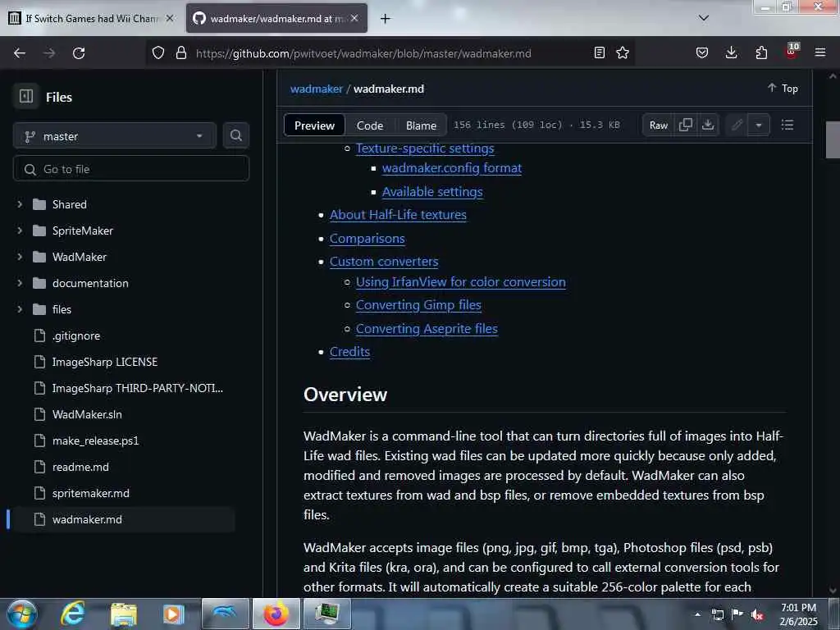This screenshot has height=630, width=840.
Task: Open Converting Aseprite files link
Action: (427, 328)
